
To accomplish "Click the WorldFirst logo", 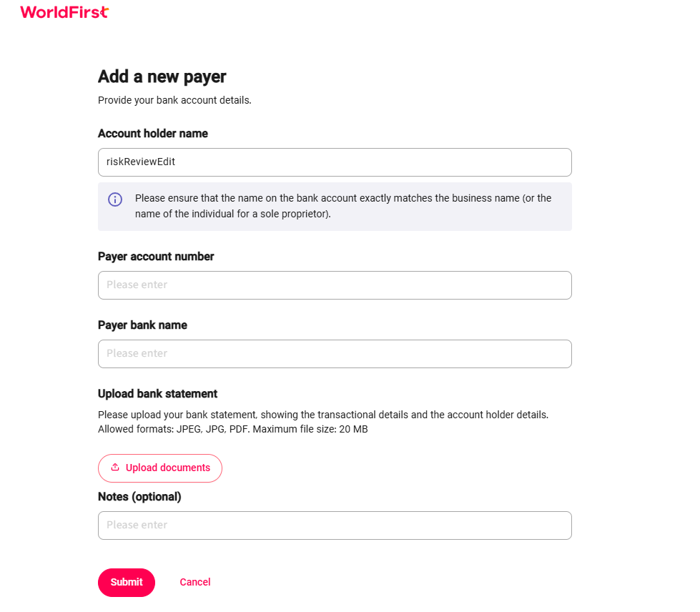I will click(64, 12).
